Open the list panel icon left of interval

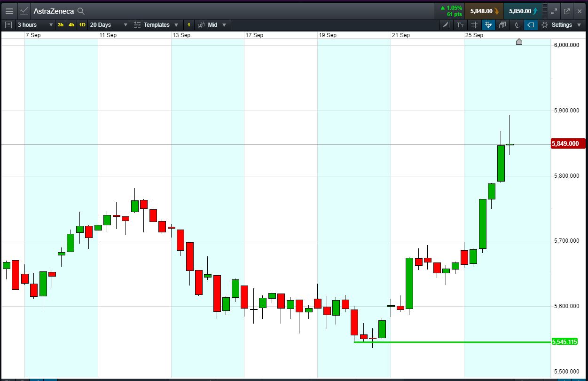click(8, 25)
